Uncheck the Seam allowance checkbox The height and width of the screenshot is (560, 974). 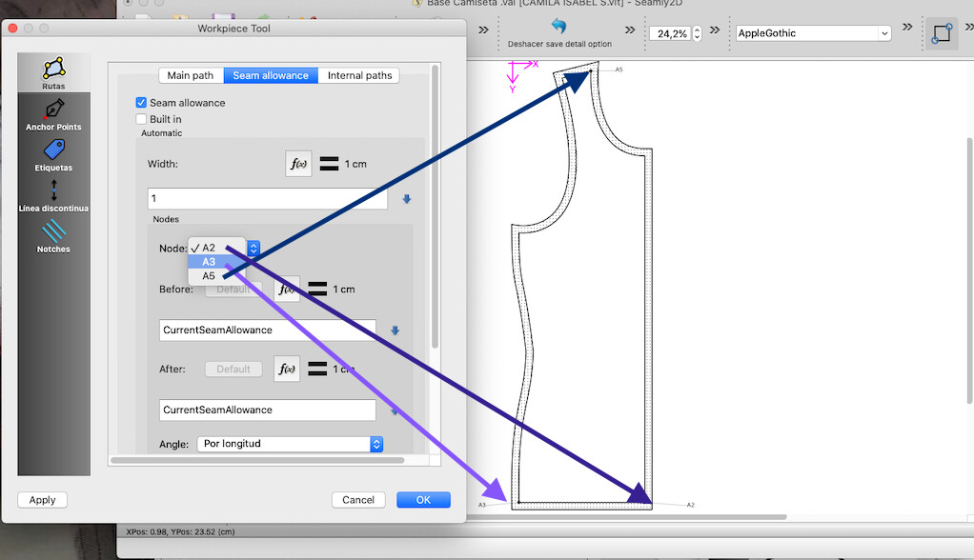[x=141, y=103]
